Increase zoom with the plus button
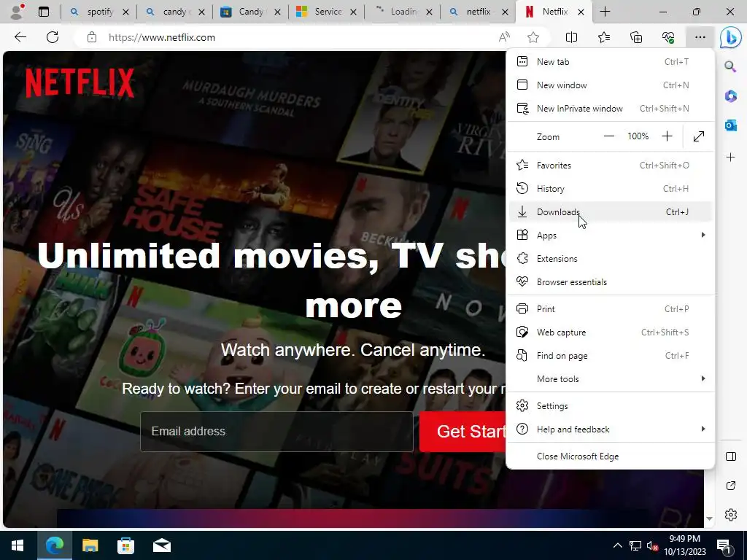Image resolution: width=747 pixels, height=560 pixels. coord(667,136)
